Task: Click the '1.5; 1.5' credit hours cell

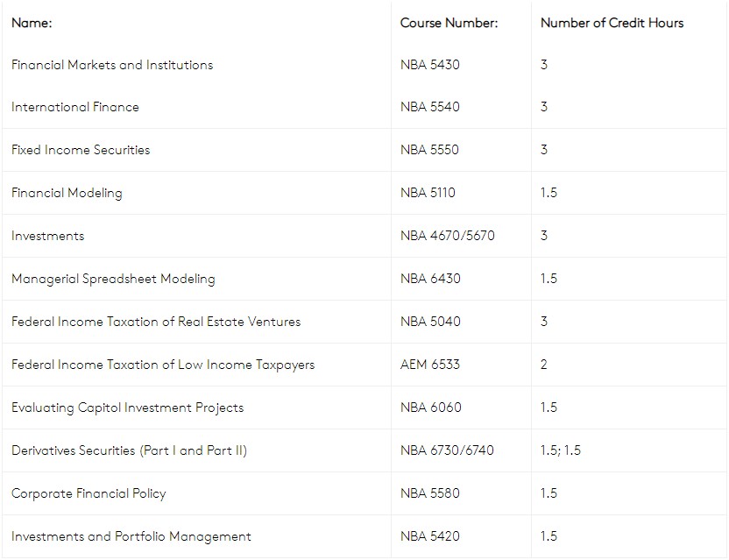Action: click(x=560, y=450)
